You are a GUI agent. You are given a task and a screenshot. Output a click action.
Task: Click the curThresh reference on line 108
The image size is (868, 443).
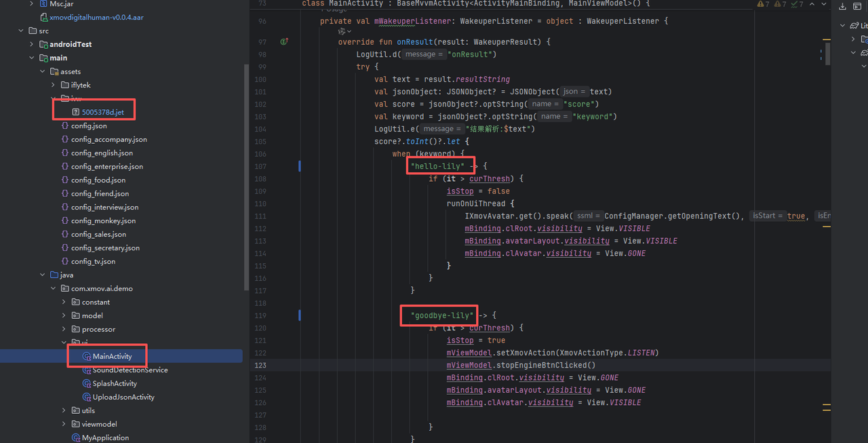488,179
